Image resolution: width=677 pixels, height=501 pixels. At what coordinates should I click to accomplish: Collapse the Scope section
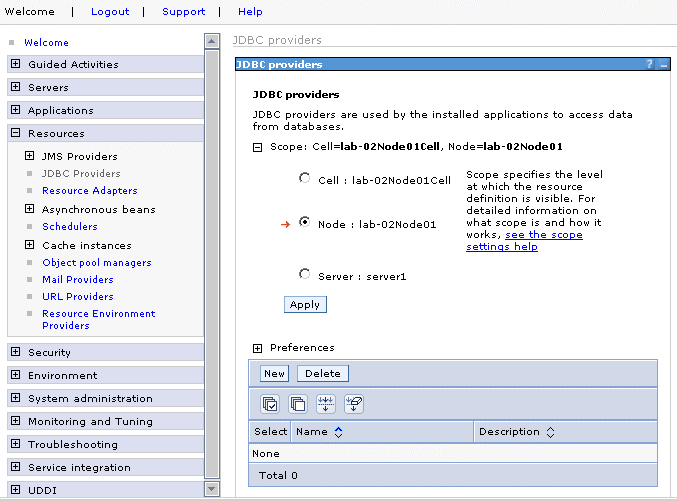(x=257, y=148)
